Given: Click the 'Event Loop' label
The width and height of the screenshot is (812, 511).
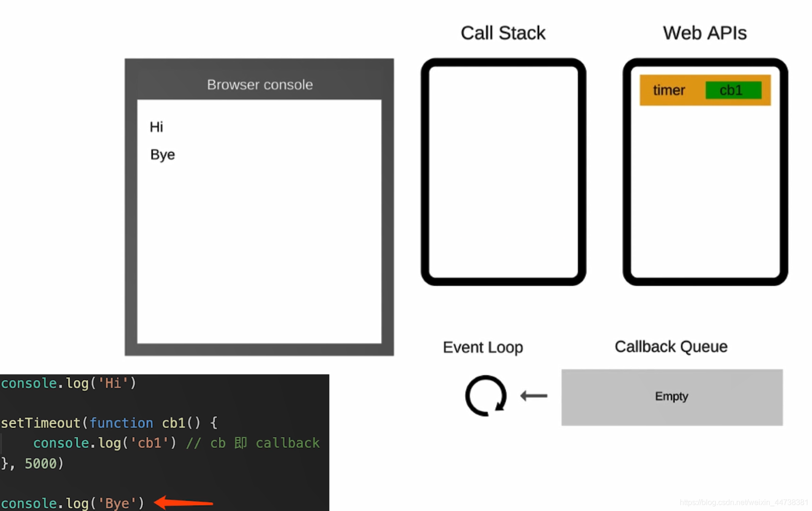Looking at the screenshot, I should [x=483, y=347].
